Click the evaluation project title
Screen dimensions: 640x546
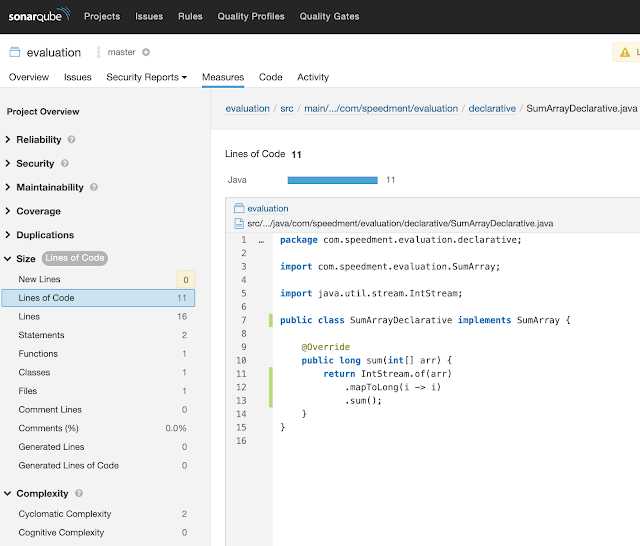(54, 52)
